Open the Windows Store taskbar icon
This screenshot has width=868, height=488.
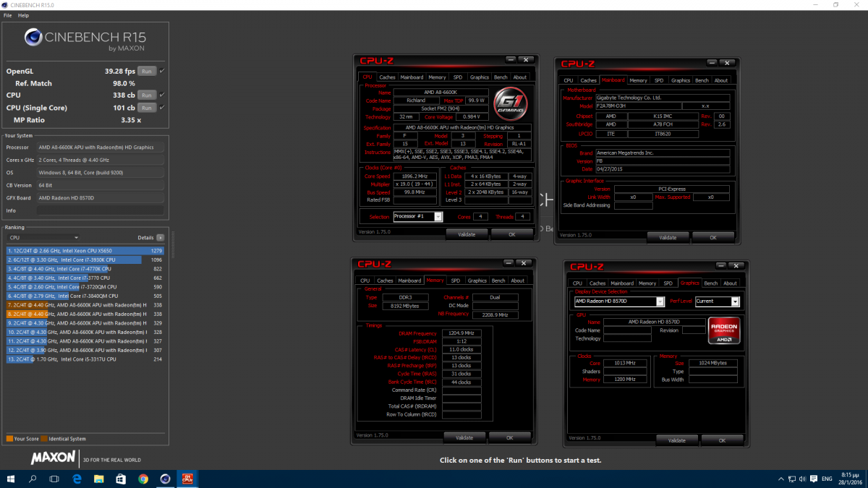121,479
